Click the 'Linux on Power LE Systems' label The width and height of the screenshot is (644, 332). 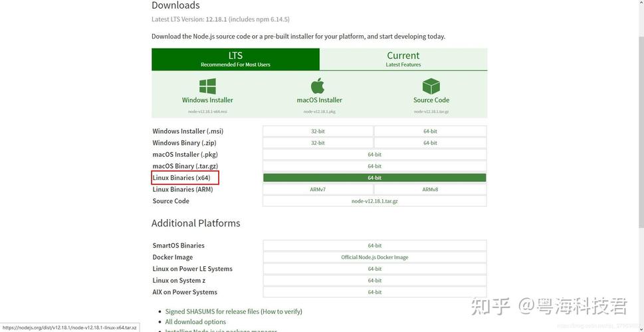pos(192,269)
